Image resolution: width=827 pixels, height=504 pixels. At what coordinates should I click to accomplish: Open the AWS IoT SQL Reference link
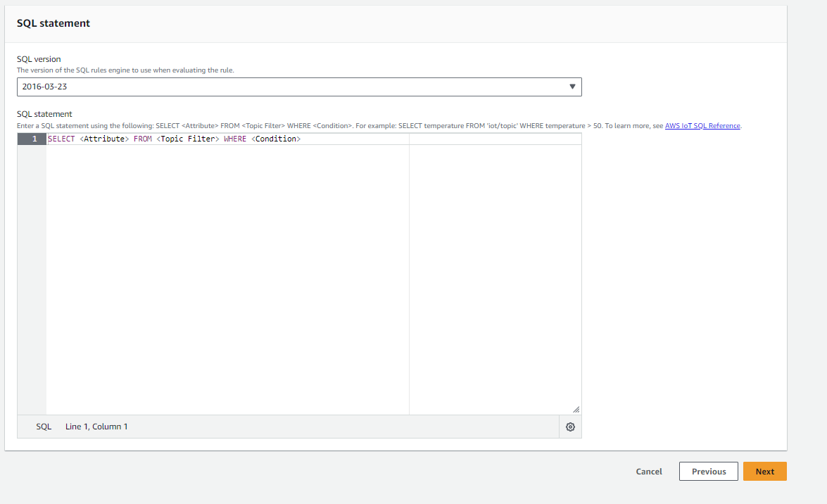(702, 125)
